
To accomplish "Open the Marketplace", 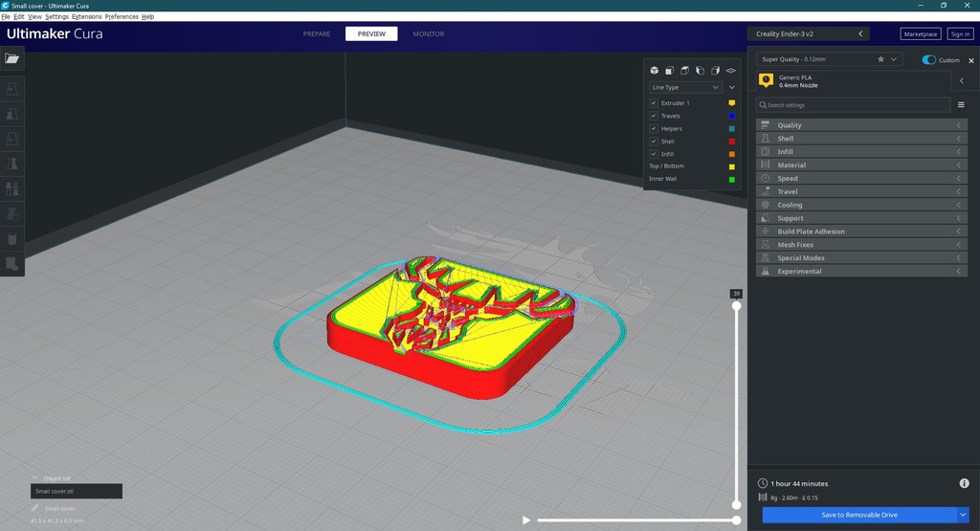I will (920, 34).
